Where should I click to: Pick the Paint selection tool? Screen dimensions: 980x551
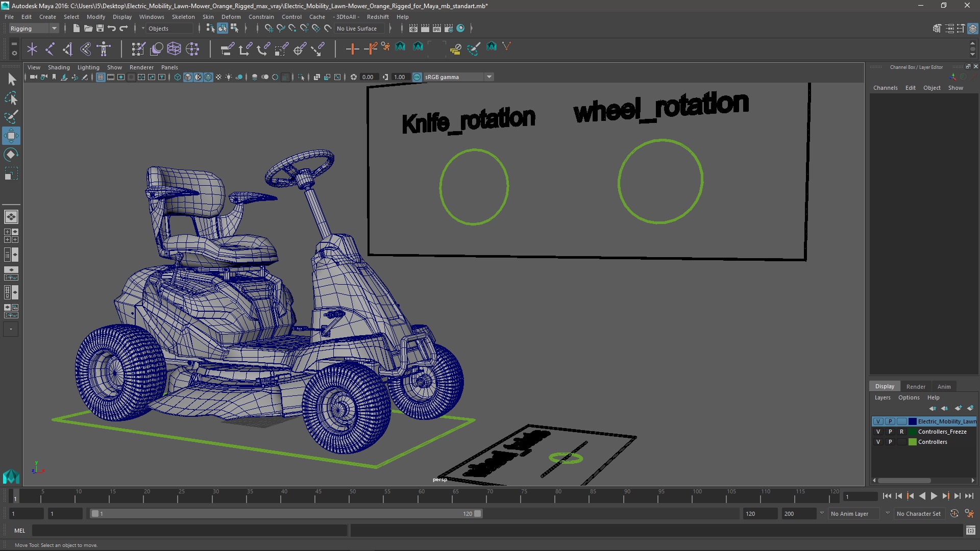(11, 117)
